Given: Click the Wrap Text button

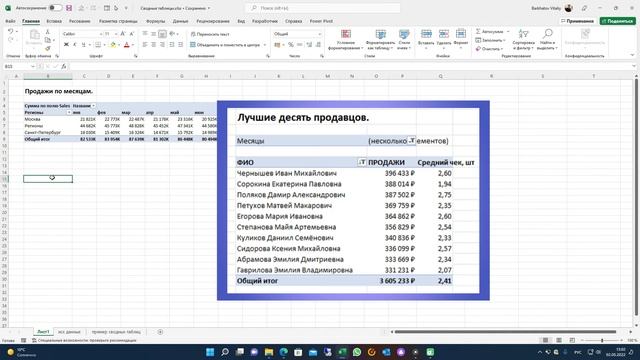Looking at the screenshot, I should [211, 34].
